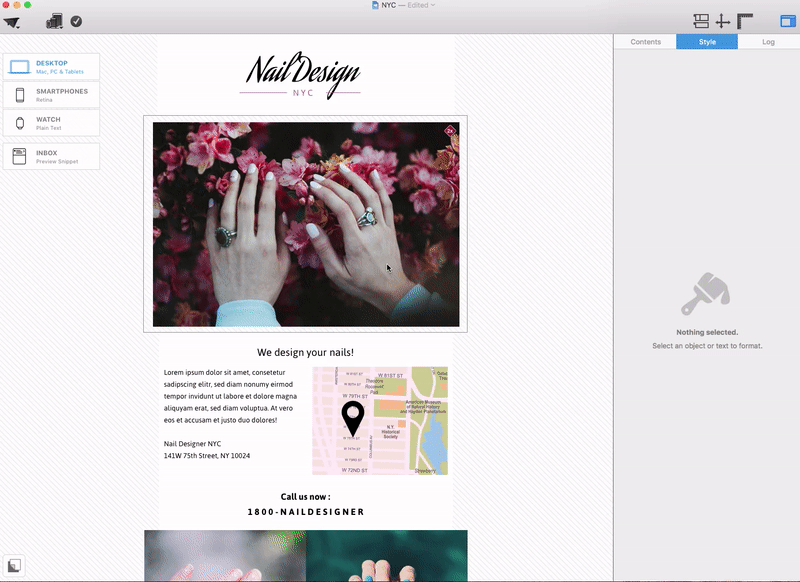This screenshot has width=800, height=582.
Task: Switch to the Log tab
Action: 768,42
